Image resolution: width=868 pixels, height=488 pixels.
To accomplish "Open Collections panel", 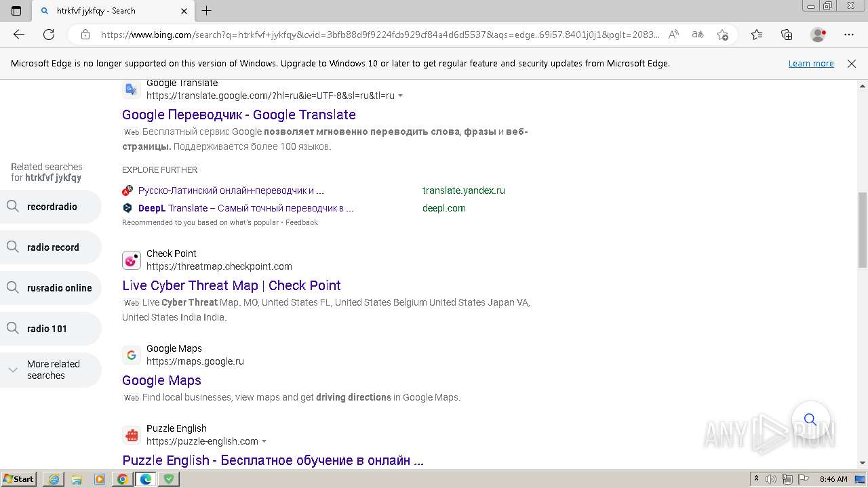I will click(787, 35).
